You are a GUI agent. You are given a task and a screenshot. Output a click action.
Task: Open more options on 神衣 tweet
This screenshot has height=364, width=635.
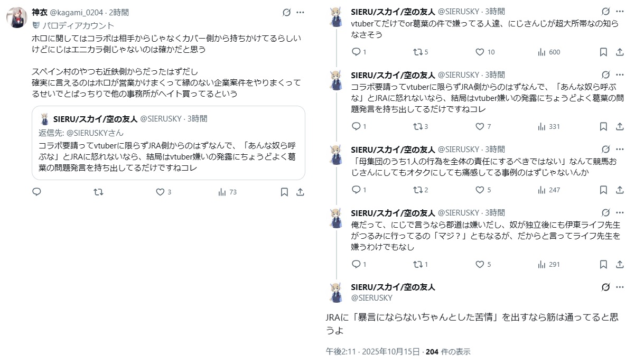coord(300,12)
